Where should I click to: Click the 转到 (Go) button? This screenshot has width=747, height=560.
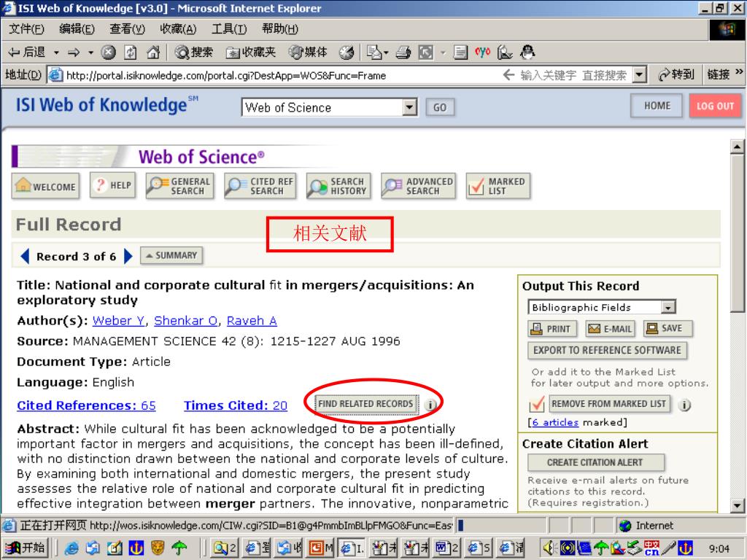[676, 75]
